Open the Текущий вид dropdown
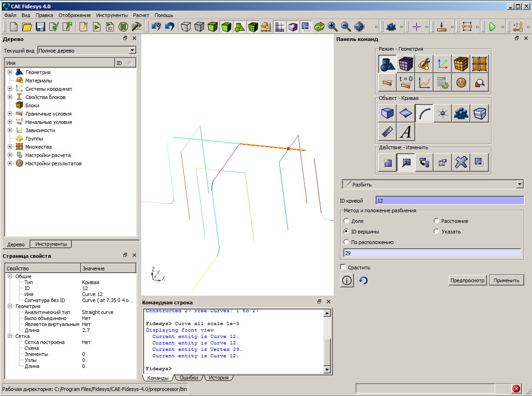This screenshot has width=532, height=396. click(x=87, y=51)
